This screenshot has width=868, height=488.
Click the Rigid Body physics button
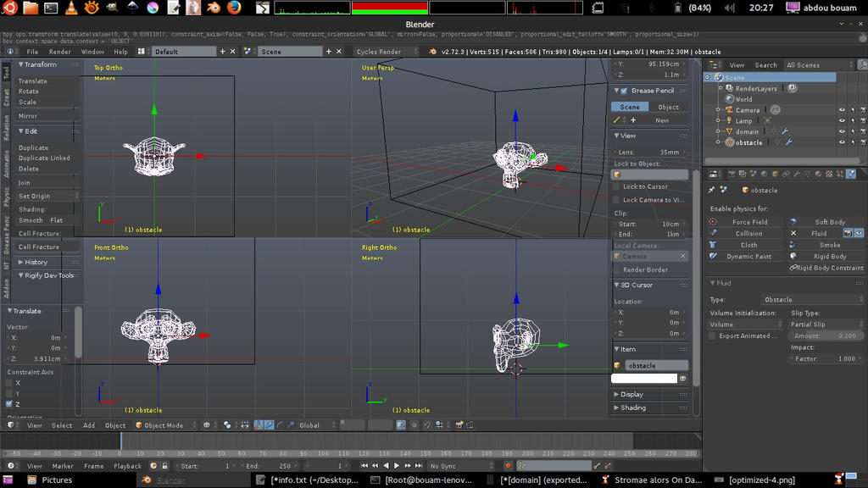tap(826, 256)
